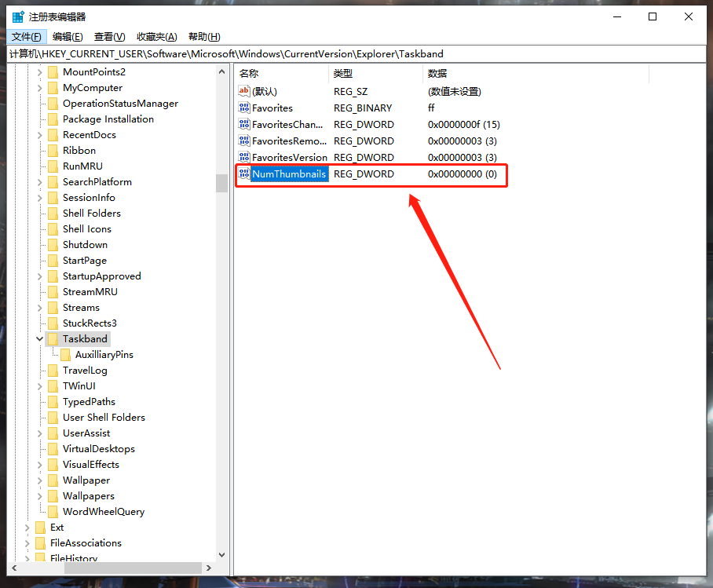Screen dimensions: 713x588
Task: Click the FavoritesRemo... DWORD icon
Action: 243,141
